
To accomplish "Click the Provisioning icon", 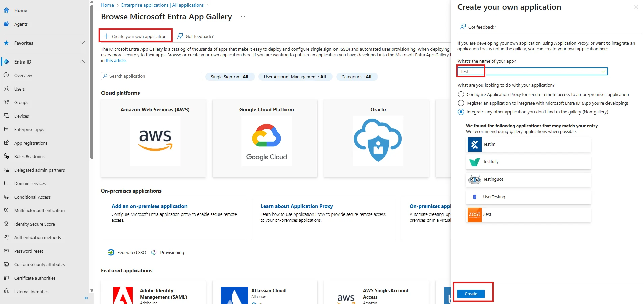I will [x=154, y=252].
